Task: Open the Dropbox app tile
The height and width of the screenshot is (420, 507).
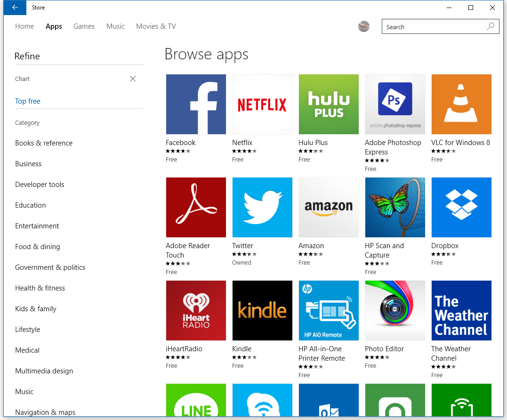Action: tap(461, 207)
